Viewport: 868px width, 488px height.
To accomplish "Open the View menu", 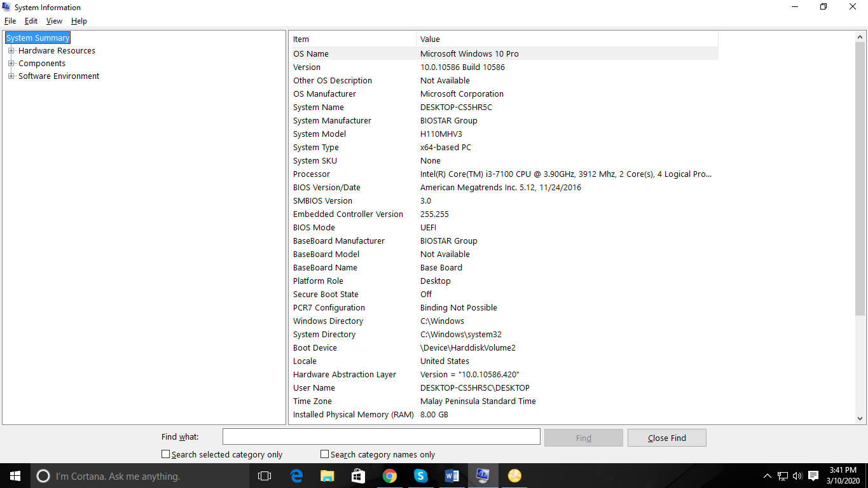I will 54,21.
